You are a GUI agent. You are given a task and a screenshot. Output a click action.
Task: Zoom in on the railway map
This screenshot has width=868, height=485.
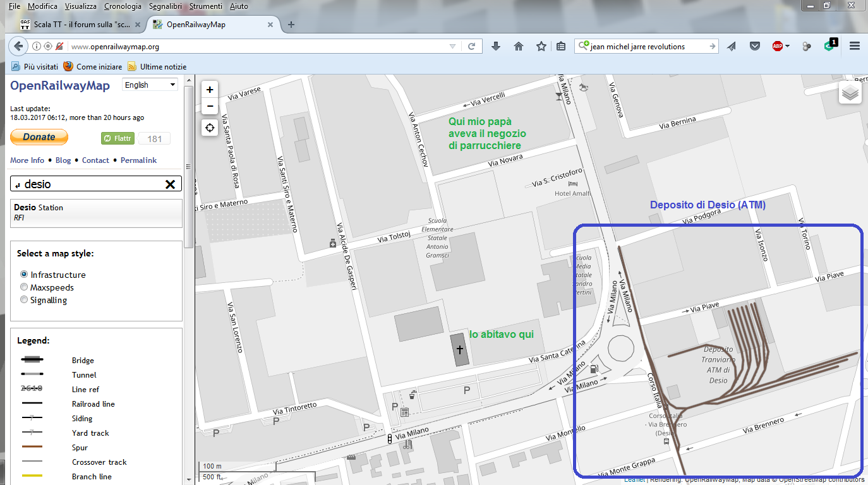(x=210, y=90)
